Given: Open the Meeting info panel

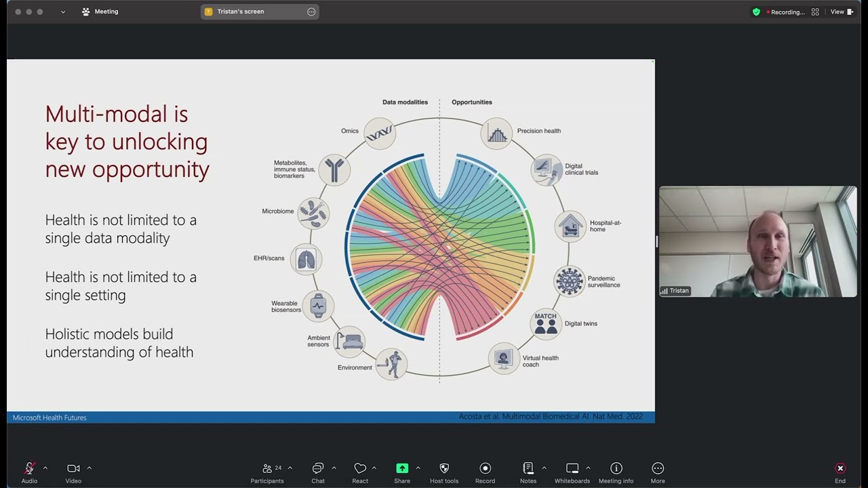Looking at the screenshot, I should point(616,473).
